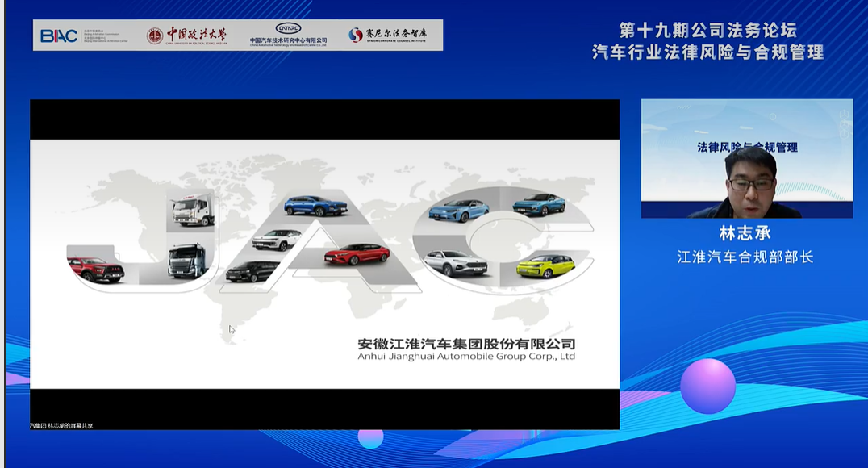The height and width of the screenshot is (468, 868).
Task: Click the red sedan in the slide
Action: [357, 254]
